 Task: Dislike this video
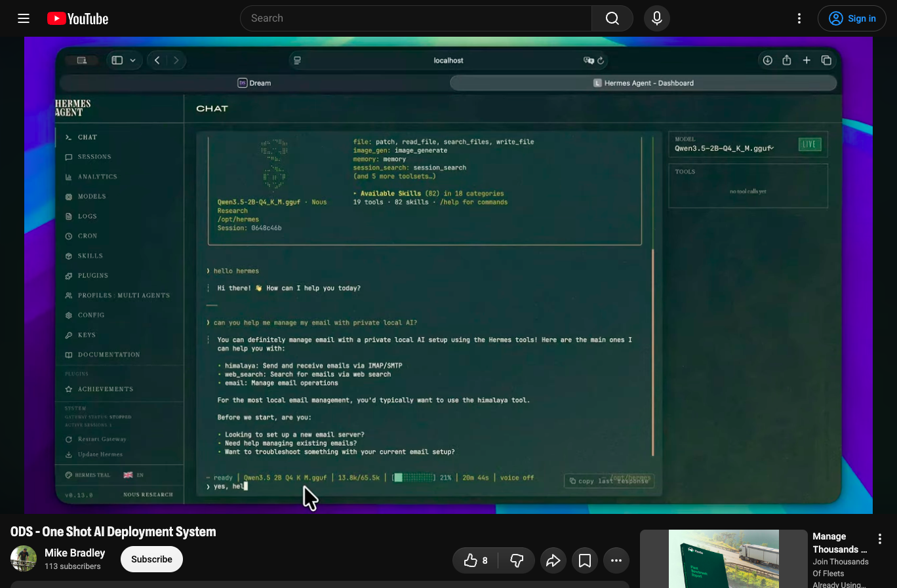pyautogui.click(x=517, y=560)
